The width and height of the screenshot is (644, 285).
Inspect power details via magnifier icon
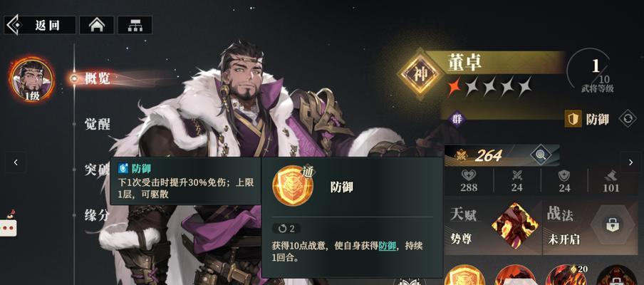click(x=541, y=155)
